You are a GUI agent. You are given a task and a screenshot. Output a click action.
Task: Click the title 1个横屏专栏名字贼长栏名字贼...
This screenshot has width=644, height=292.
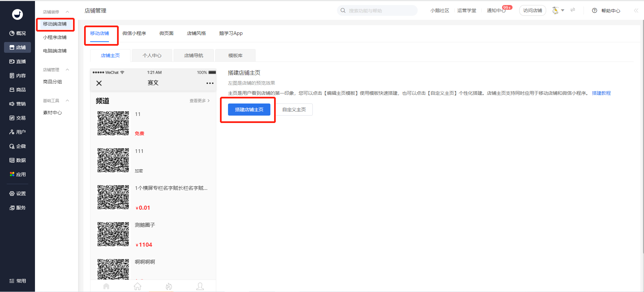pyautogui.click(x=171, y=188)
